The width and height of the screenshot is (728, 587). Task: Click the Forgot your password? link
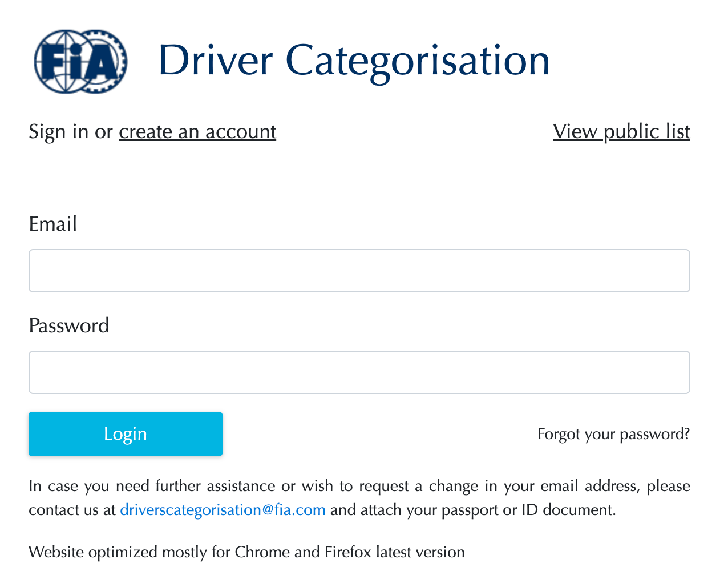click(x=613, y=435)
